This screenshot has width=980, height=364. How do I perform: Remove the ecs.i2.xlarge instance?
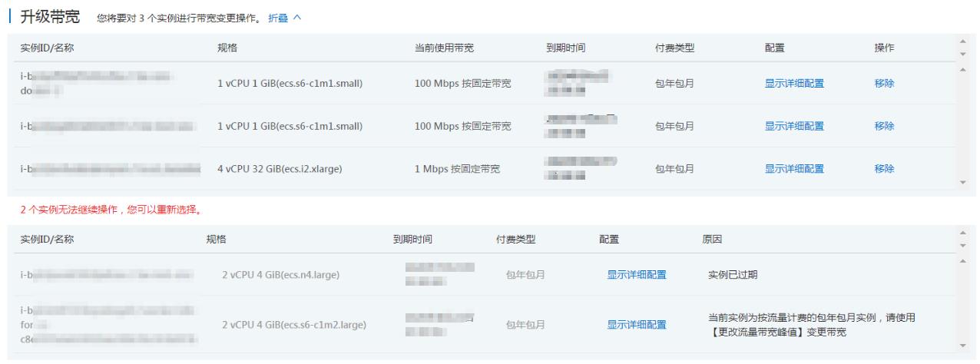884,169
